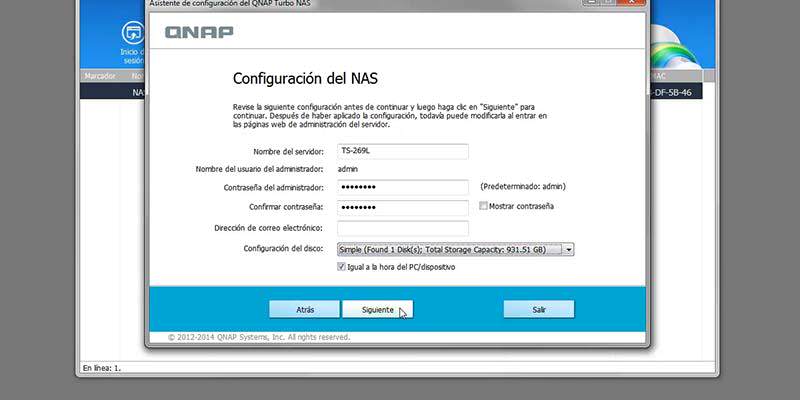Click the Siguiente button
The image size is (800, 400).
(377, 309)
